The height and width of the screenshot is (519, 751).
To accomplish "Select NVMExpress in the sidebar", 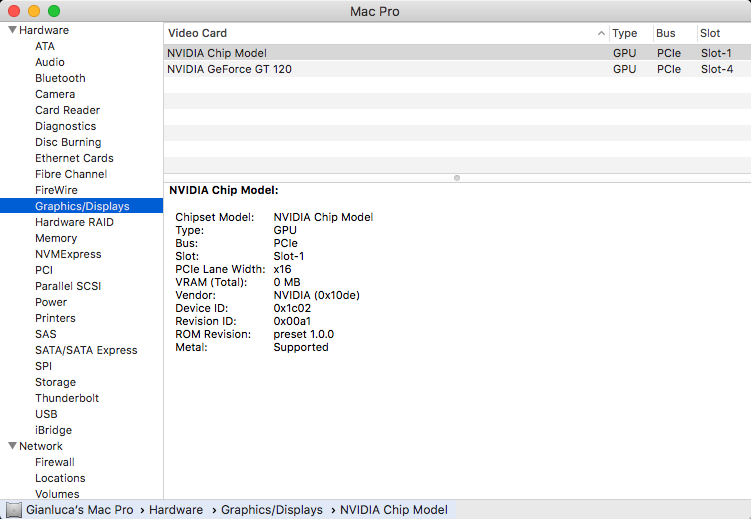I will coord(68,254).
